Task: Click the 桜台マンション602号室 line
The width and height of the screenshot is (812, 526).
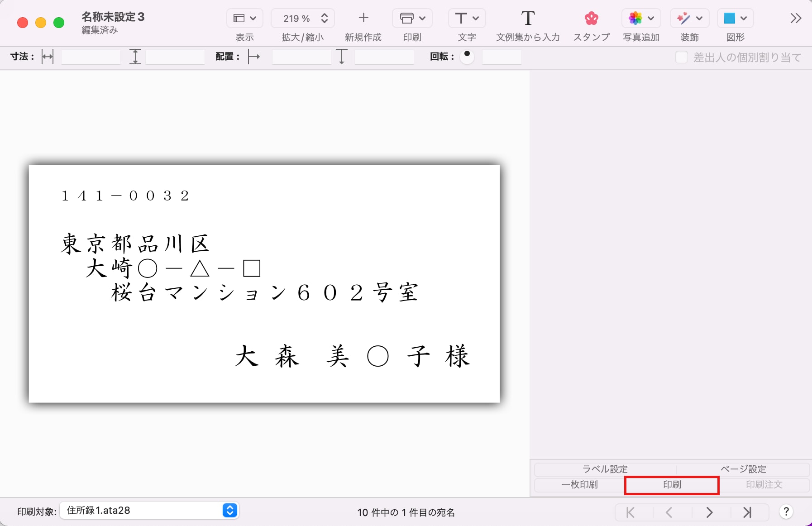Action: [265, 292]
